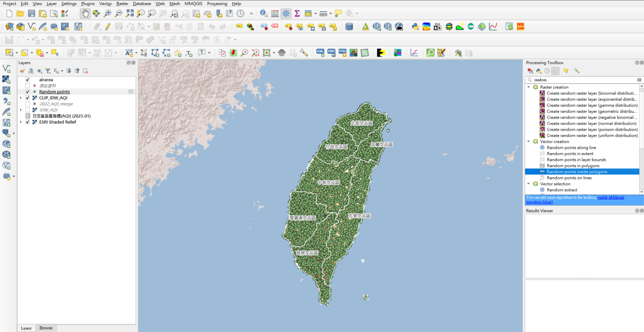Click the Save Project icon
The image size is (644, 332).
[31, 13]
